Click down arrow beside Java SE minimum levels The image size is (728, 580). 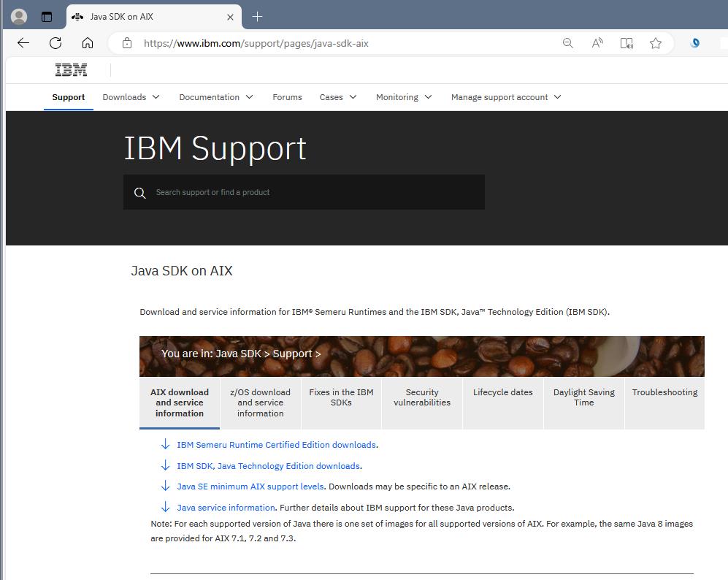[165, 486]
